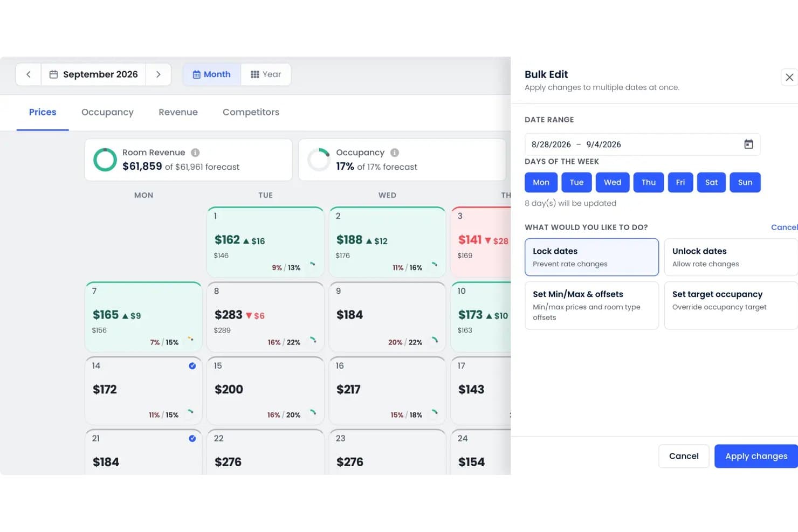Click occupancy gauge icon on September 2
798x532 pixels.
click(x=434, y=266)
